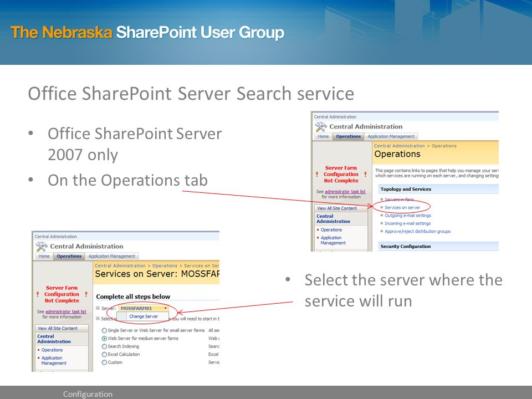
Task: Collapse the Server step expander box
Action: click(98, 309)
